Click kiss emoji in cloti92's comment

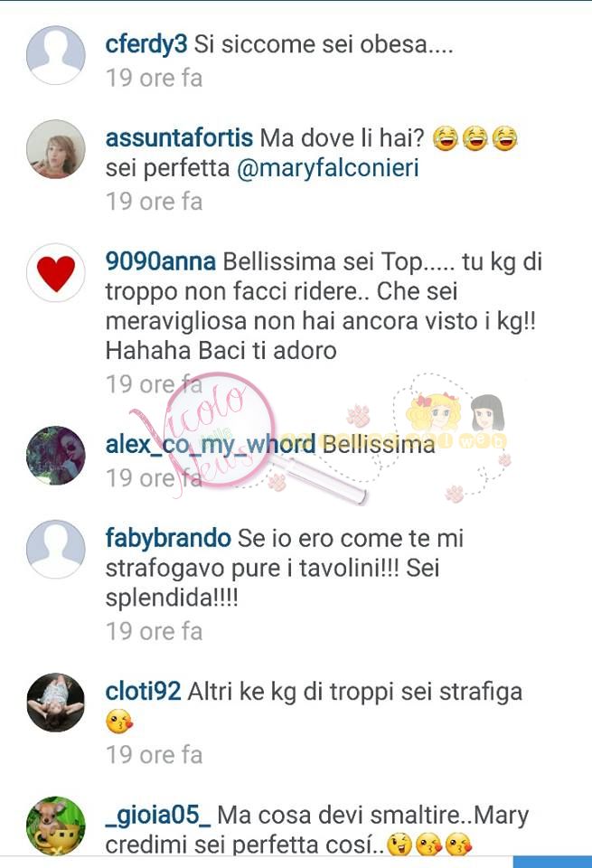(x=119, y=722)
